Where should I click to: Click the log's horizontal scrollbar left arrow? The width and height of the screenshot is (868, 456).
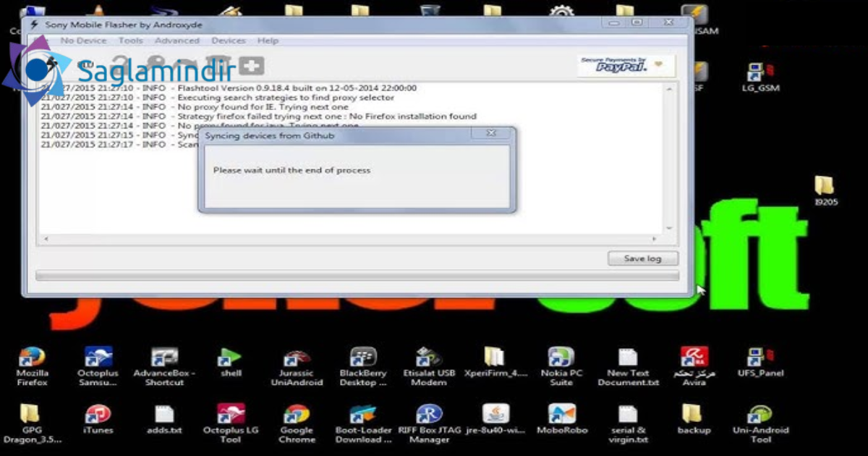[x=45, y=239]
